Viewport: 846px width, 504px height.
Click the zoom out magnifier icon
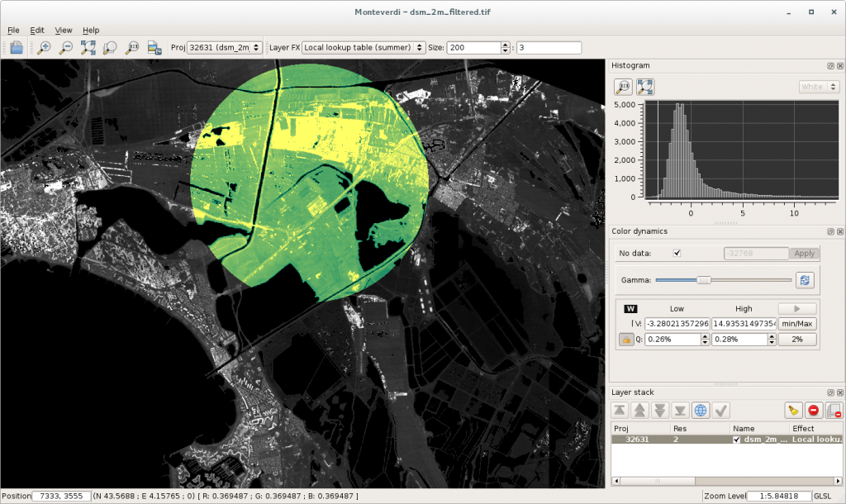(x=66, y=47)
